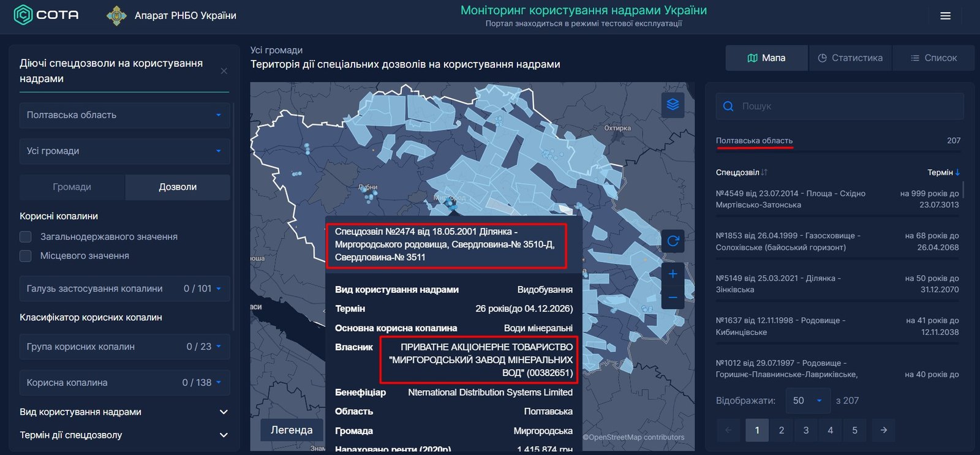Open the hamburger menu
980x455 pixels.
coord(946,16)
